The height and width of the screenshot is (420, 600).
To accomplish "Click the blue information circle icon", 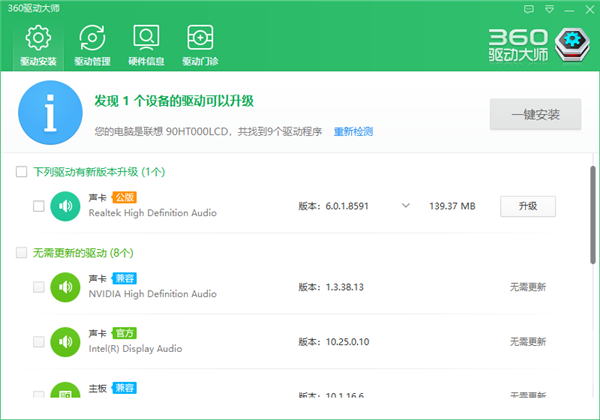I will [x=48, y=115].
